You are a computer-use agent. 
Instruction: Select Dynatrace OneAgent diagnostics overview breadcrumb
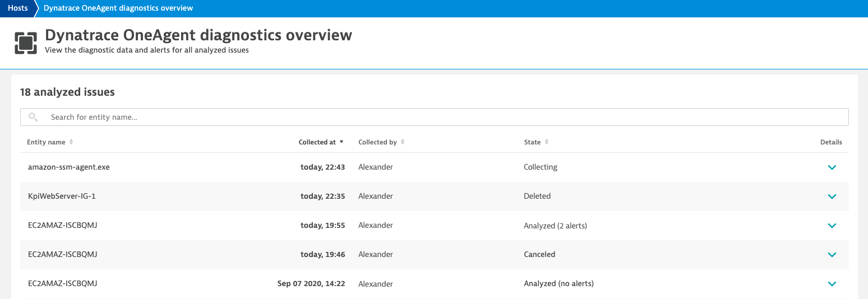coord(118,8)
